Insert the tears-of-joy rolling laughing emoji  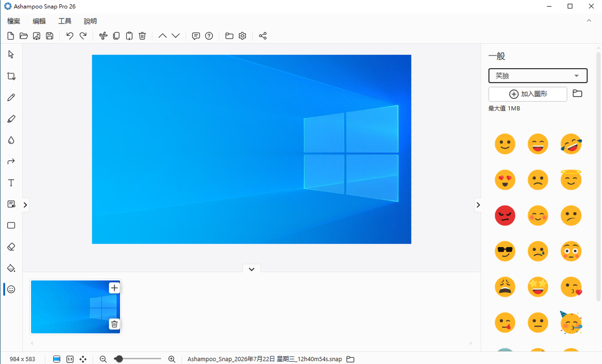tap(571, 144)
